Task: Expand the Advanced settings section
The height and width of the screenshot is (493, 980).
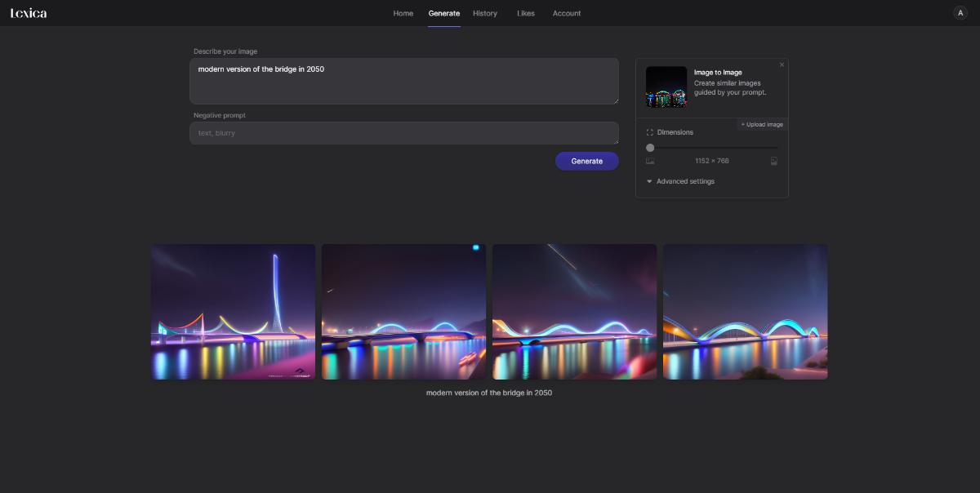Action: [680, 181]
